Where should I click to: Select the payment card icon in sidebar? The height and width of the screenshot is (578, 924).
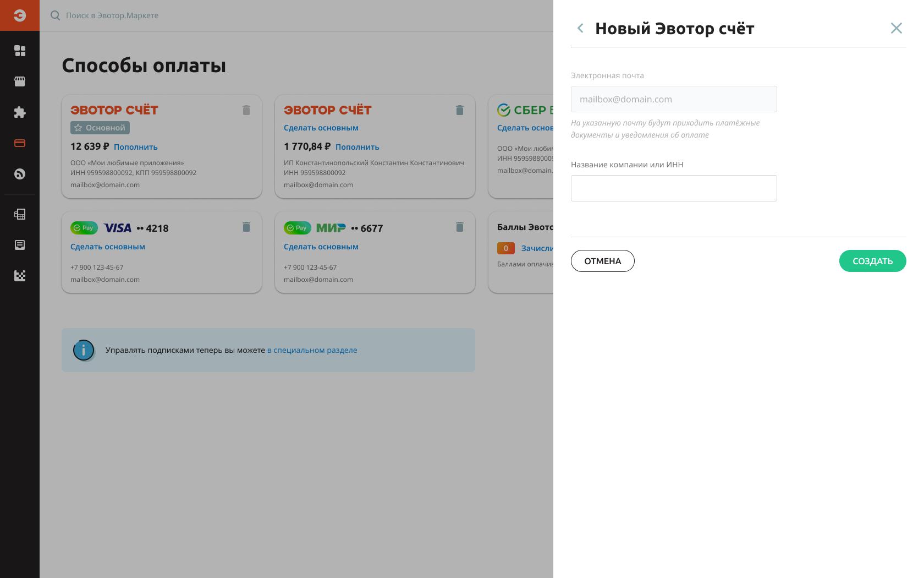pyautogui.click(x=20, y=143)
